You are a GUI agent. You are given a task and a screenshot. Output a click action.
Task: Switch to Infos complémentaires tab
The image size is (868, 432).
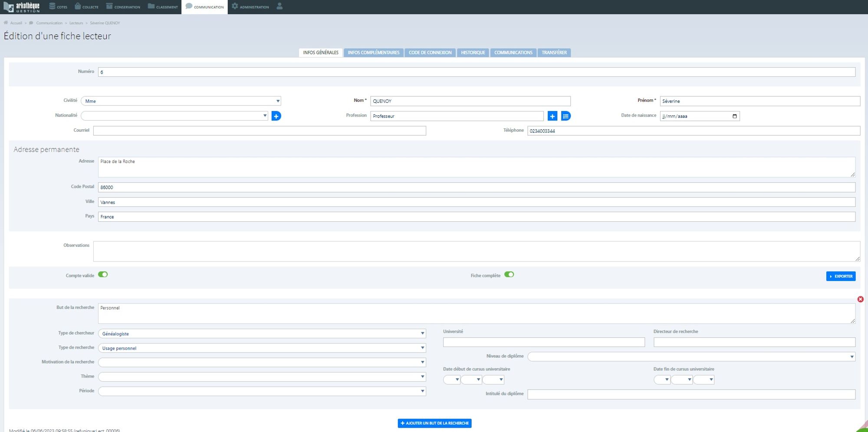click(x=373, y=52)
